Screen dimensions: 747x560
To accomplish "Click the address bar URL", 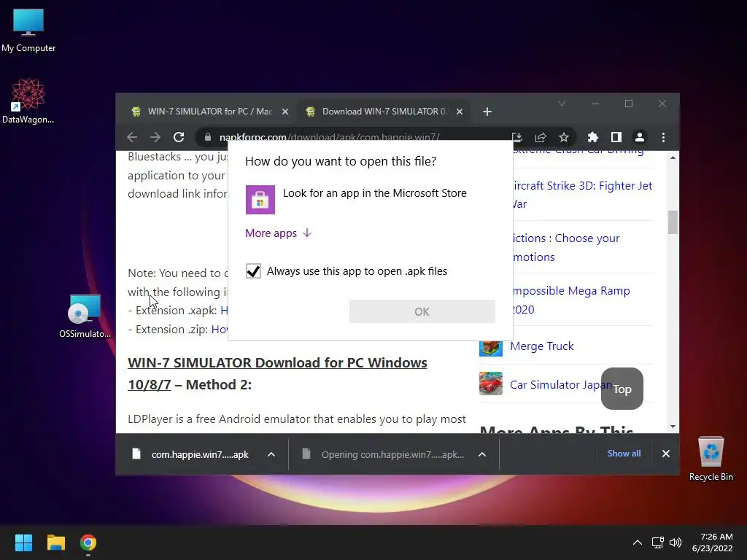I will [x=329, y=137].
